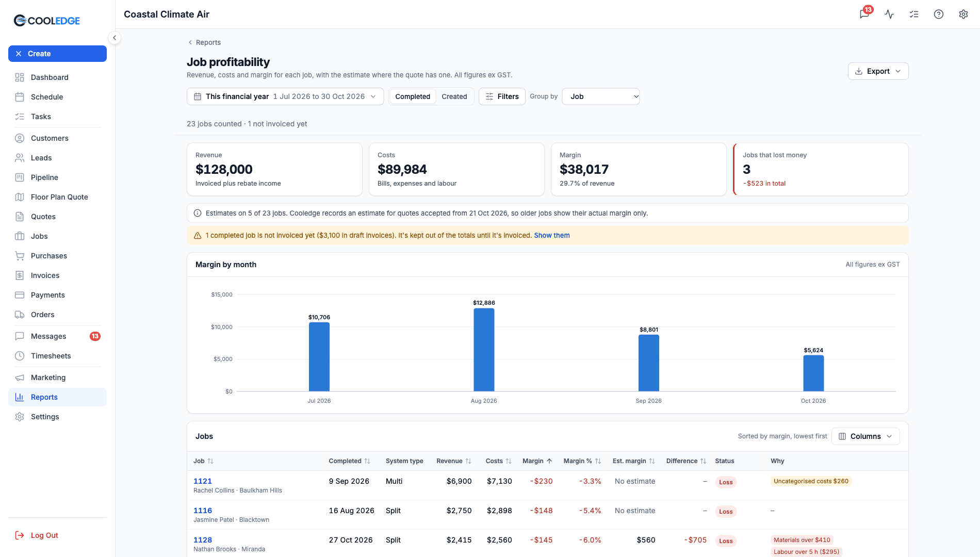Open Payments in sidebar
This screenshot has height=557, width=980.
[x=57, y=295]
